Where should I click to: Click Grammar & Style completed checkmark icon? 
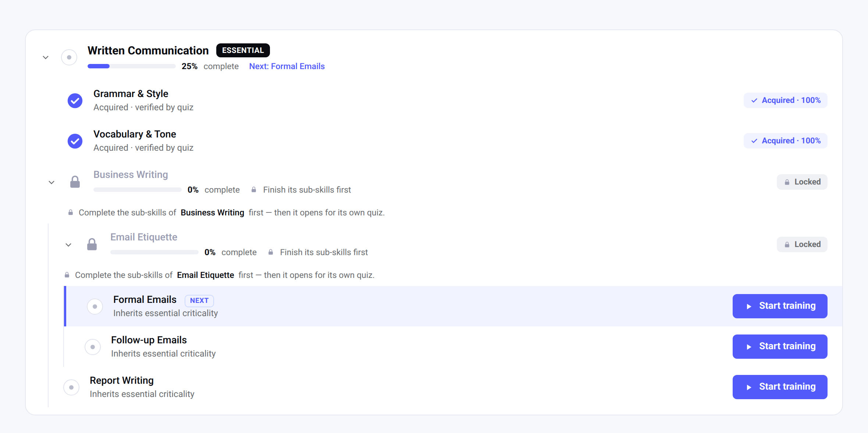click(75, 100)
